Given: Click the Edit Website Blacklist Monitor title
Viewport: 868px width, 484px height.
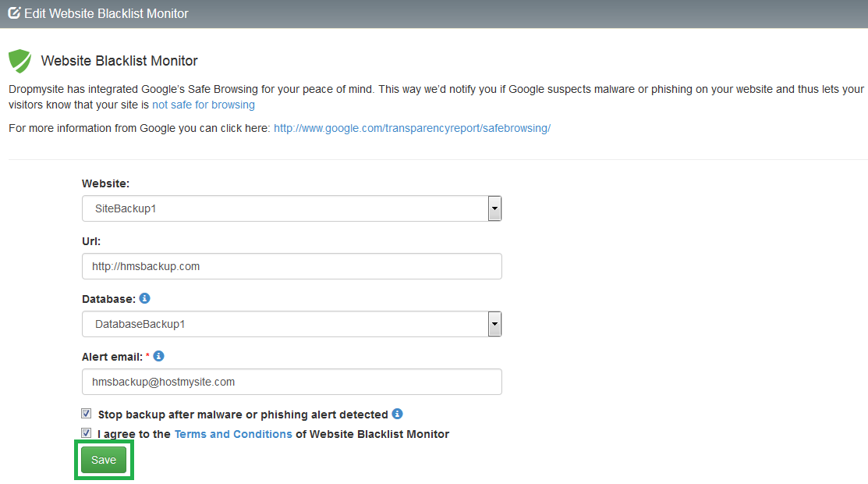Looking at the screenshot, I should (106, 13).
